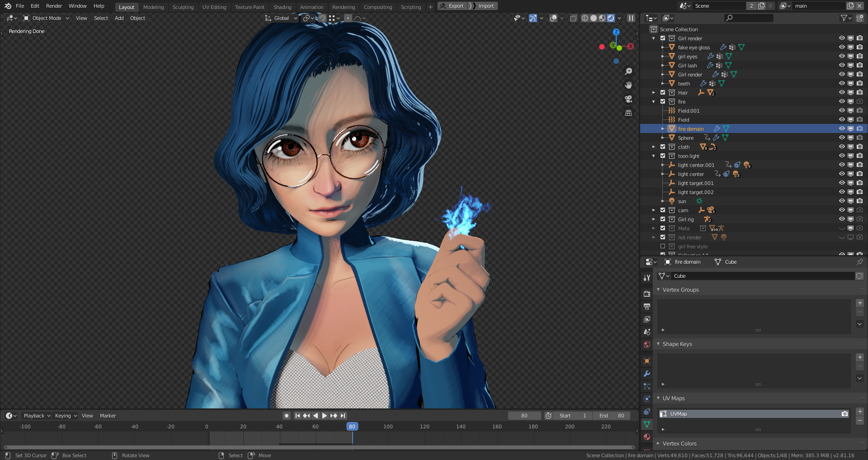Viewport: 868px width, 460px height.
Task: Switch to rendered viewport shading icon
Action: point(611,18)
